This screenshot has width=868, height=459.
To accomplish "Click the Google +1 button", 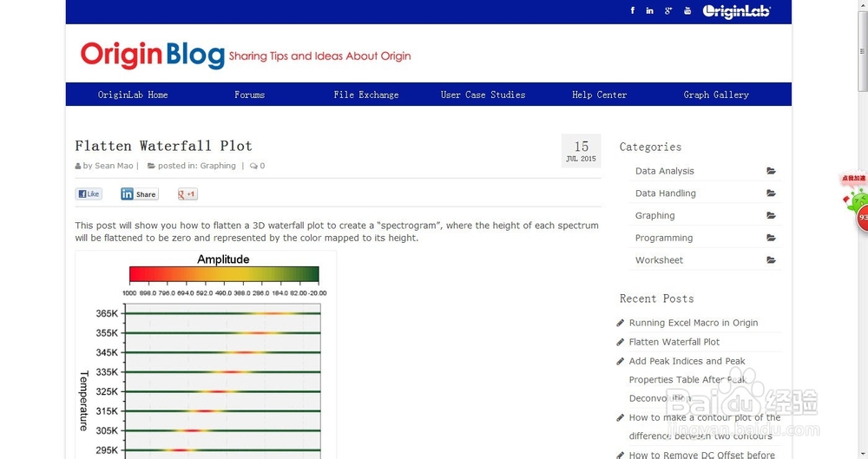I will 187,193.
